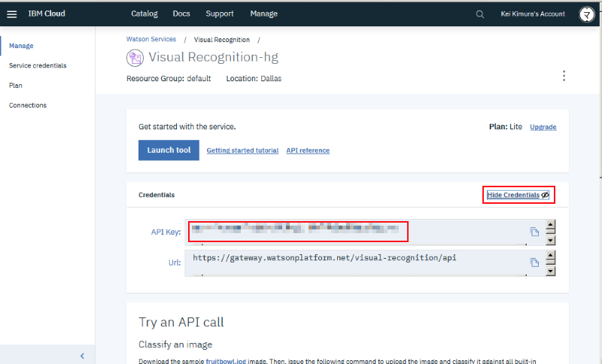This screenshot has height=364, width=602.
Task: Click the Try an API call heading
Action: click(181, 322)
